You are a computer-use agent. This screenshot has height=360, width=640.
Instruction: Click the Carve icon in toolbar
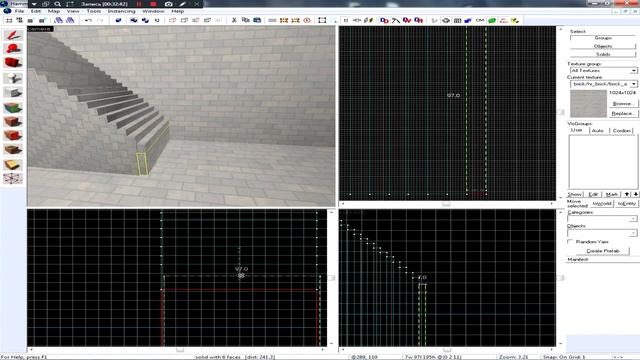tap(118, 20)
